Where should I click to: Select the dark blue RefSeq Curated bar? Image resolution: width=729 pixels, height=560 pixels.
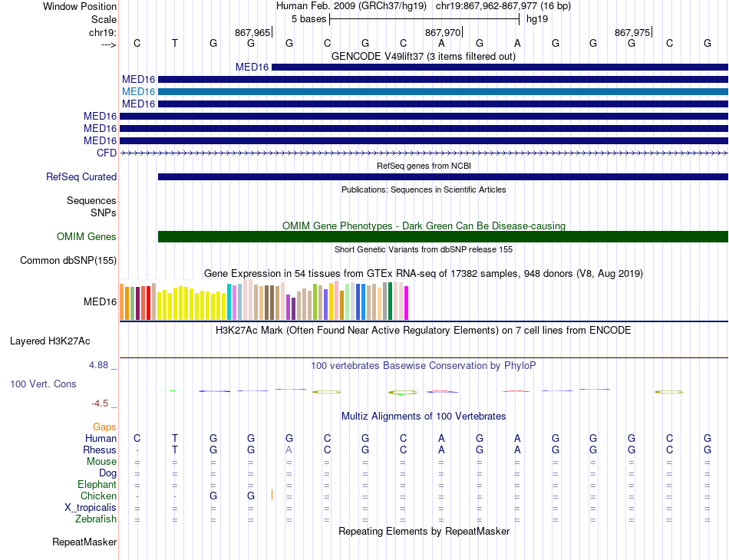pyautogui.click(x=443, y=176)
